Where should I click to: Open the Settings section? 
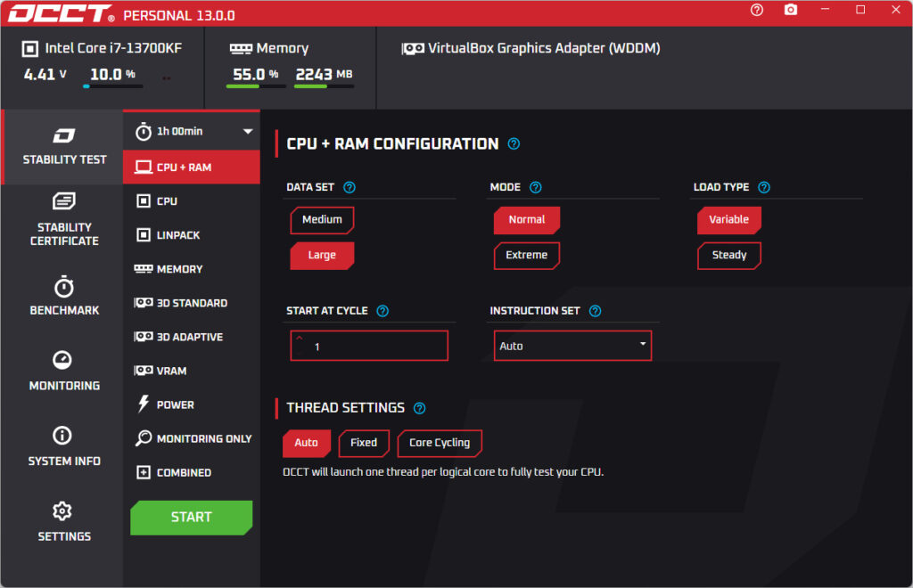point(64,522)
